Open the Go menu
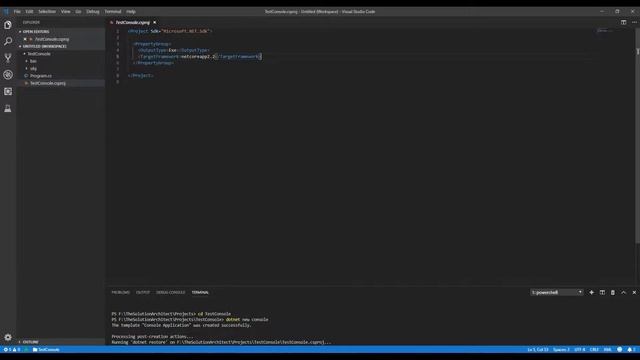Screen dimensions: 640x360 [x=78, y=11]
